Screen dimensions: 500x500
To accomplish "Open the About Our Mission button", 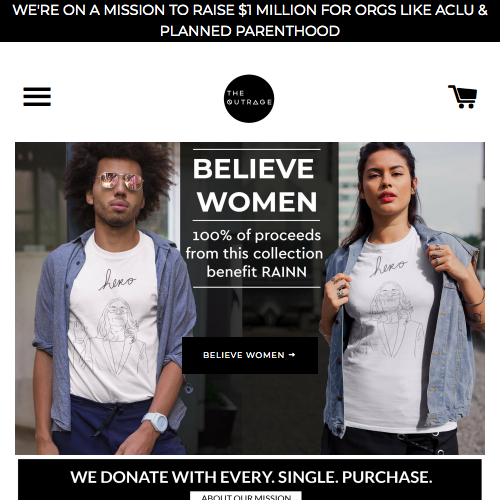I will [246, 496].
